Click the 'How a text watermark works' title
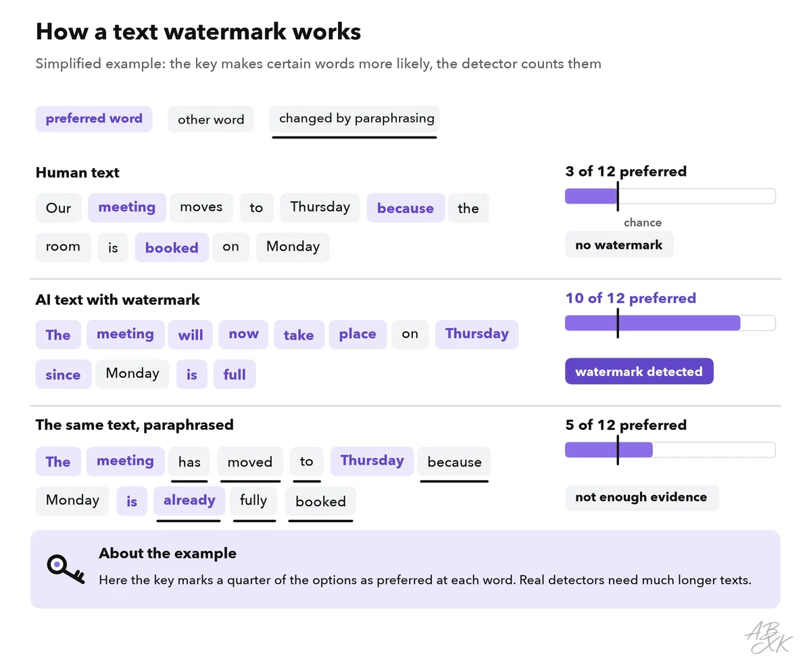Screen dimensions: 811x672 click(198, 31)
